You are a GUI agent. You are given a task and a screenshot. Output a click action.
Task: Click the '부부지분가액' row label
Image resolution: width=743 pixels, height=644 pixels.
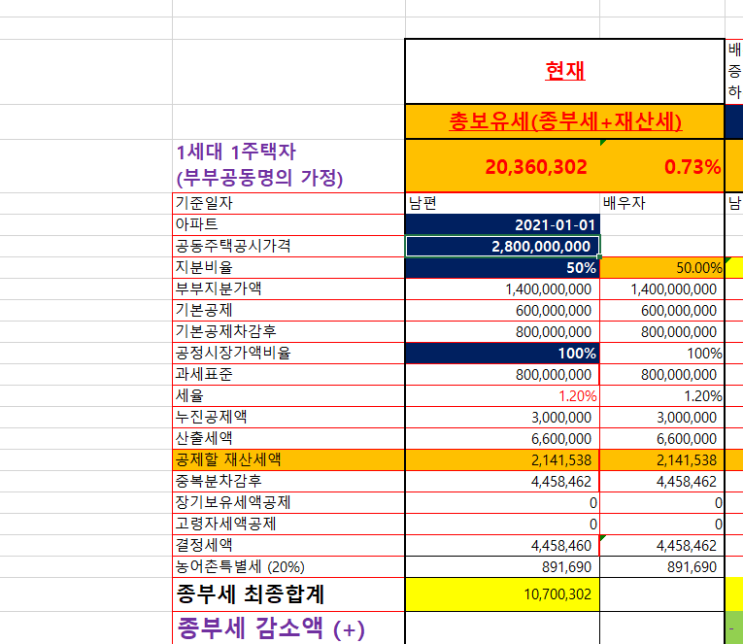[x=288, y=289]
